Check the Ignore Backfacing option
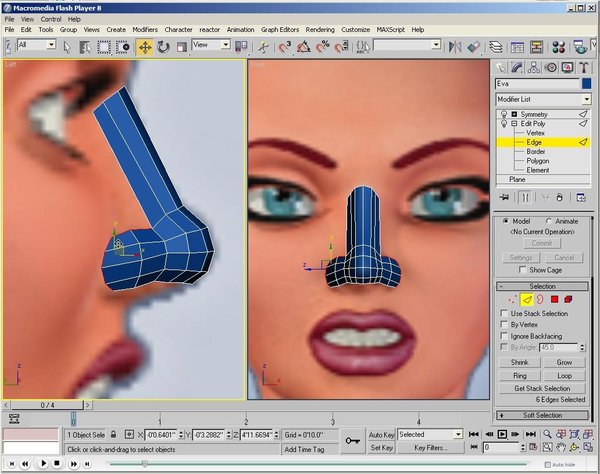 tap(504, 336)
